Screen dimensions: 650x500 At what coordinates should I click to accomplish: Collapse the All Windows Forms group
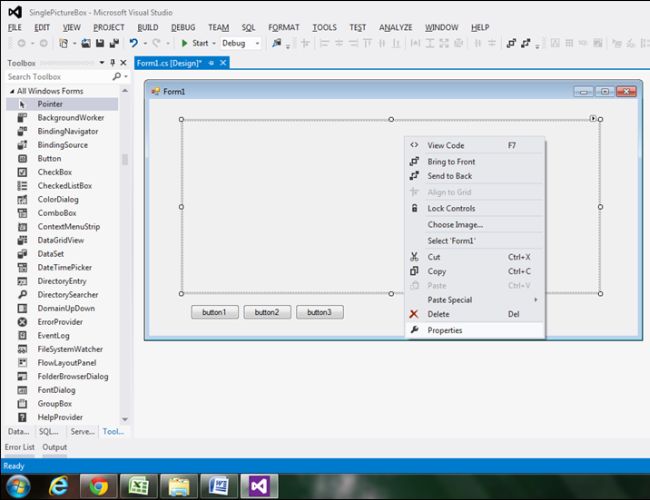[x=10, y=91]
